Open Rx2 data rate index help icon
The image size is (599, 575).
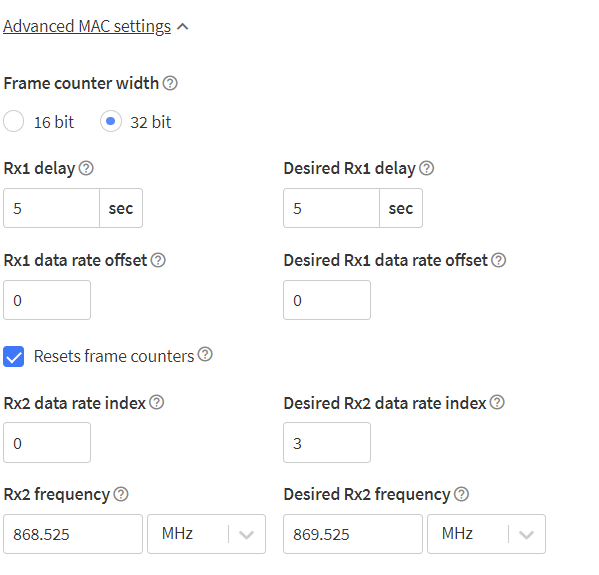[x=157, y=402]
